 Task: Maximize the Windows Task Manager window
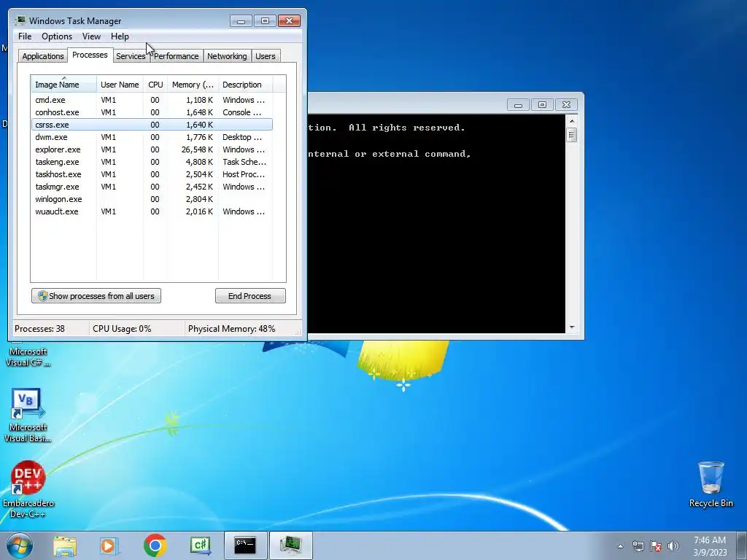265,21
